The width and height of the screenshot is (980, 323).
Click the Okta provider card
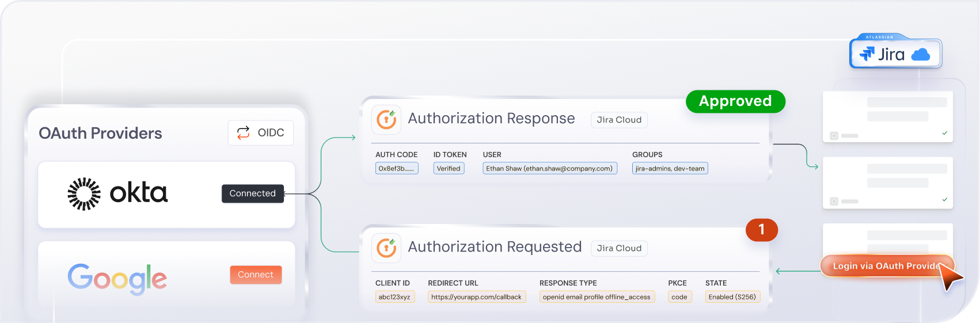166,195
